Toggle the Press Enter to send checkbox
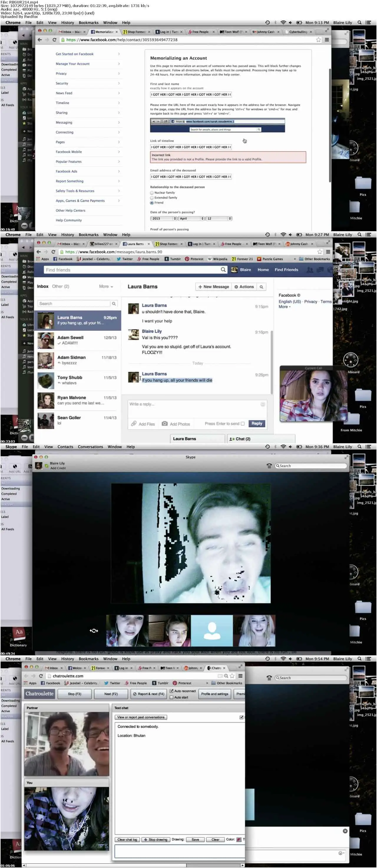Viewport: 377px width, 868px height. [243, 424]
